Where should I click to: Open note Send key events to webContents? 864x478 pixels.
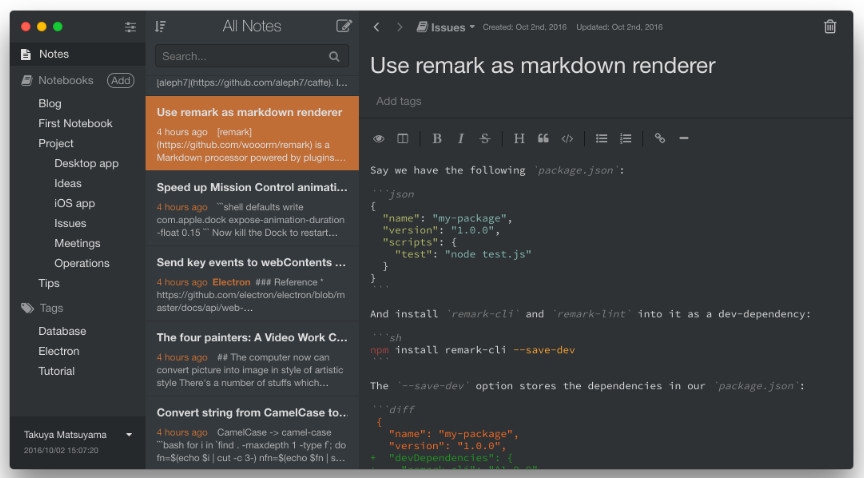click(252, 283)
